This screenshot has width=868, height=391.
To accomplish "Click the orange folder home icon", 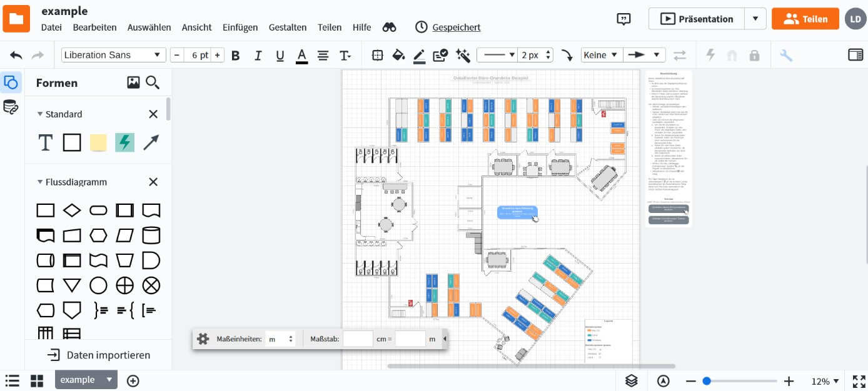I will [x=16, y=19].
